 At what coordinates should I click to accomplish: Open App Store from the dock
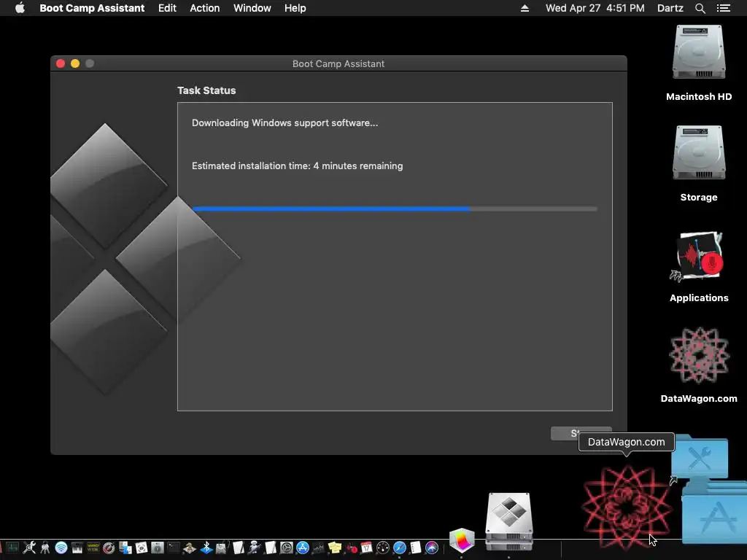(303, 547)
